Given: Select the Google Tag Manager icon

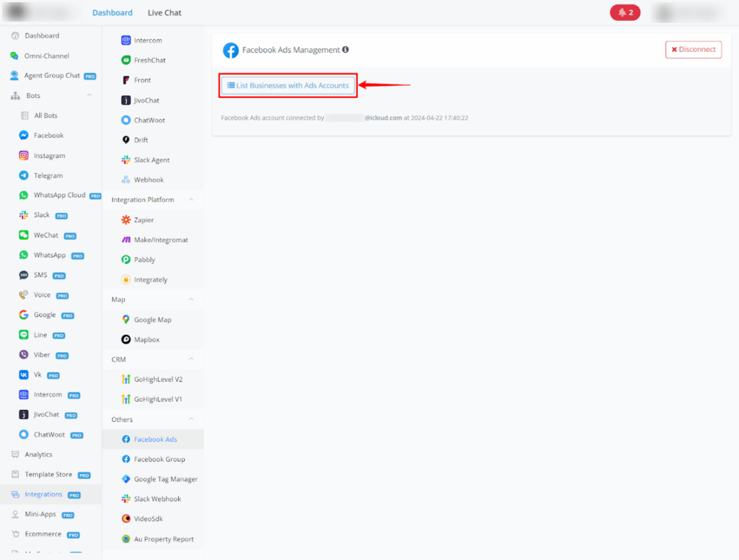Looking at the screenshot, I should tap(126, 479).
